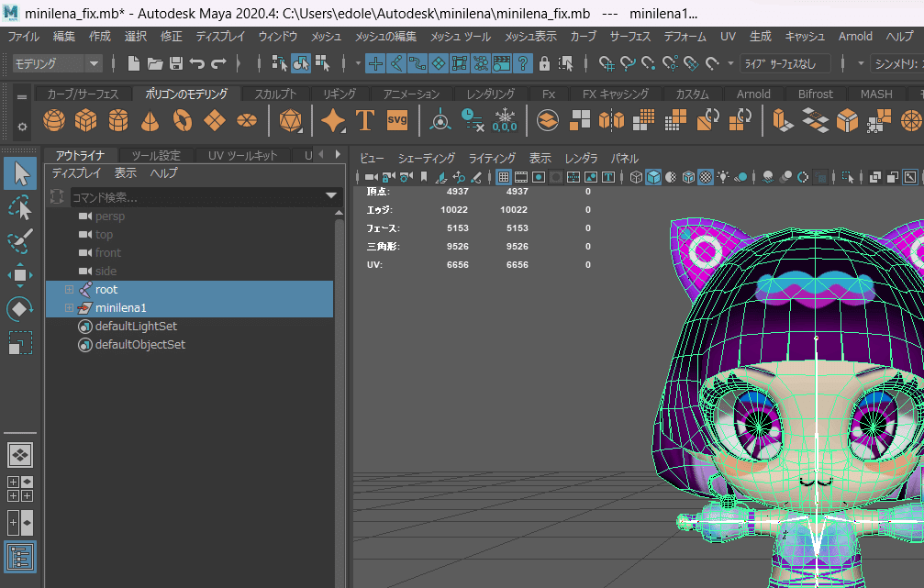Toggle outliner panel button in the toolbox
This screenshot has width=924, height=588.
point(20,557)
